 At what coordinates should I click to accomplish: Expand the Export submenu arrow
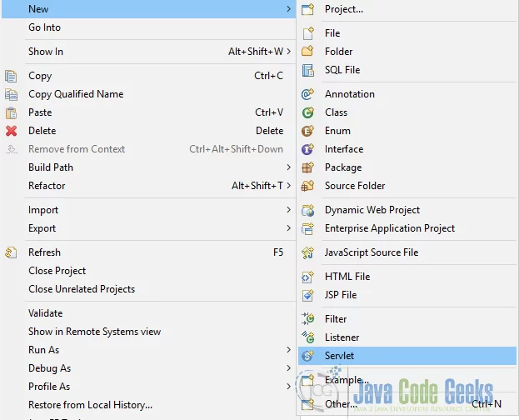(288, 228)
